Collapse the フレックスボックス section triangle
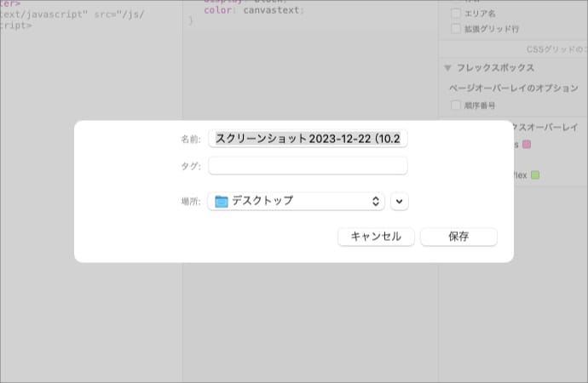Screen dimensions: 588x383 click(447, 68)
